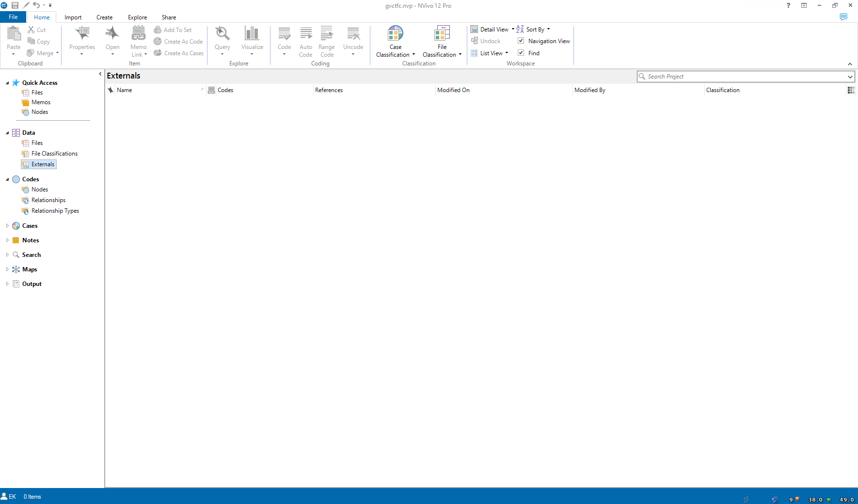Select File Classifications in Data tree
The width and height of the screenshot is (858, 504).
pyautogui.click(x=54, y=154)
